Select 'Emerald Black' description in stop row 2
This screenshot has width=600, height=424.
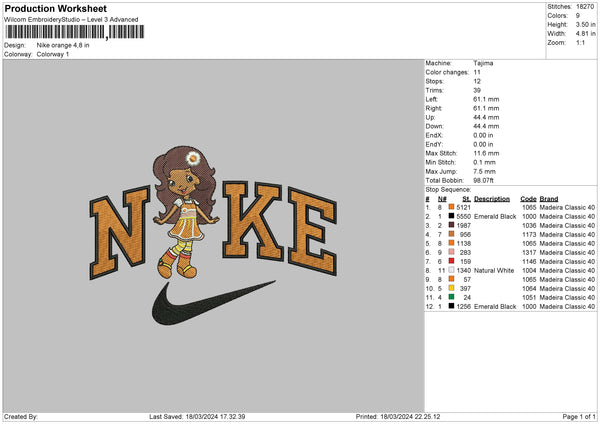click(x=495, y=217)
